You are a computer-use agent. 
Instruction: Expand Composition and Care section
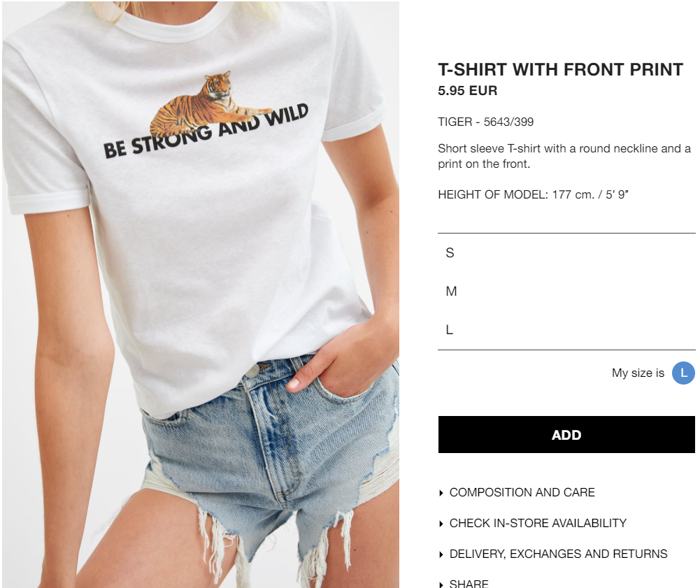(x=522, y=492)
